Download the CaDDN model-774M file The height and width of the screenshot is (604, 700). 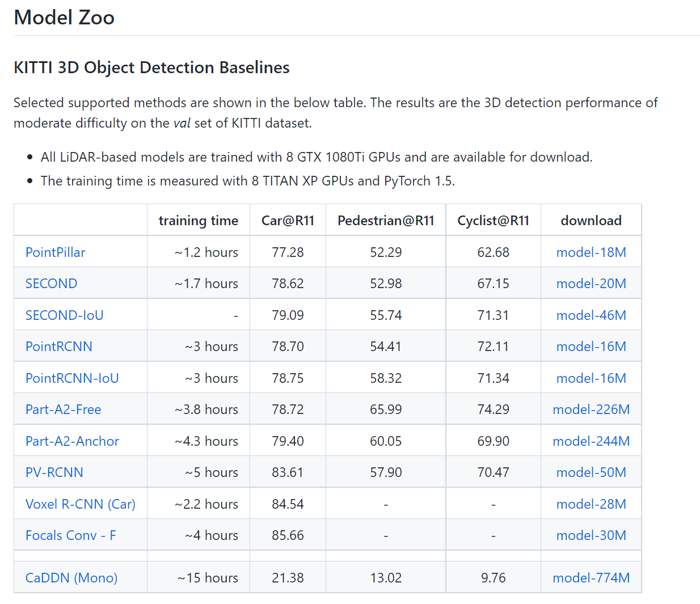coord(591,578)
